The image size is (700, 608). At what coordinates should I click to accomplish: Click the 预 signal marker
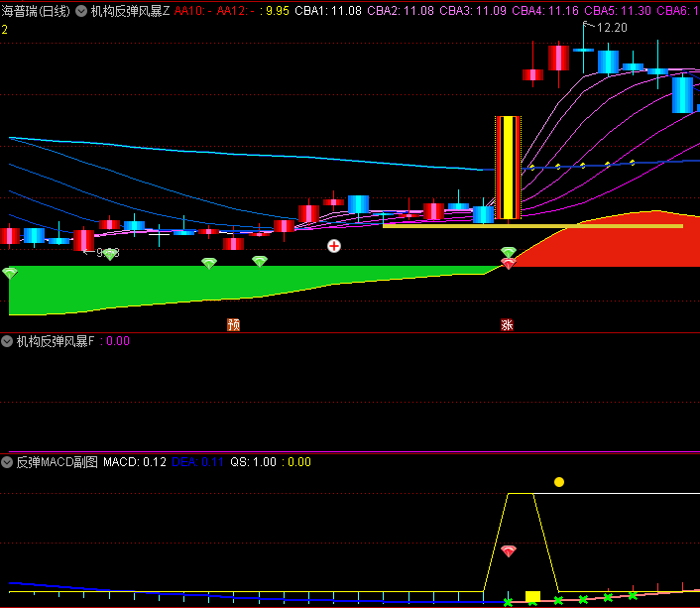233,324
